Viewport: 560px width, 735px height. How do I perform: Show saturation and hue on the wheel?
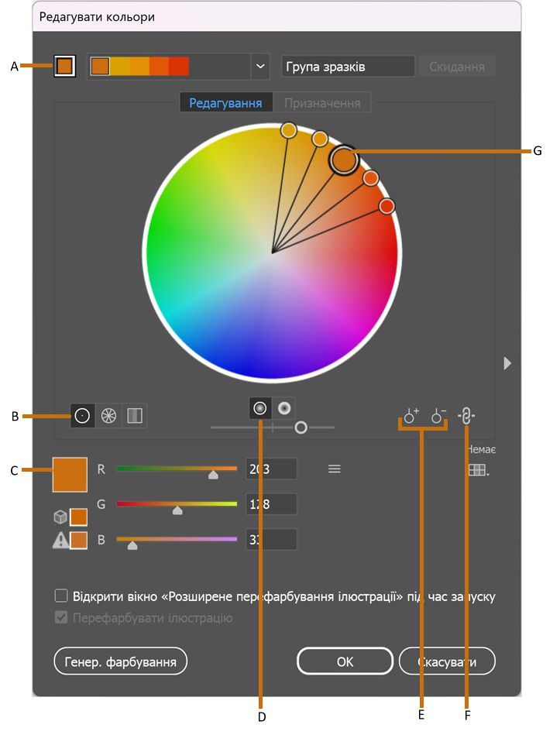(261, 407)
